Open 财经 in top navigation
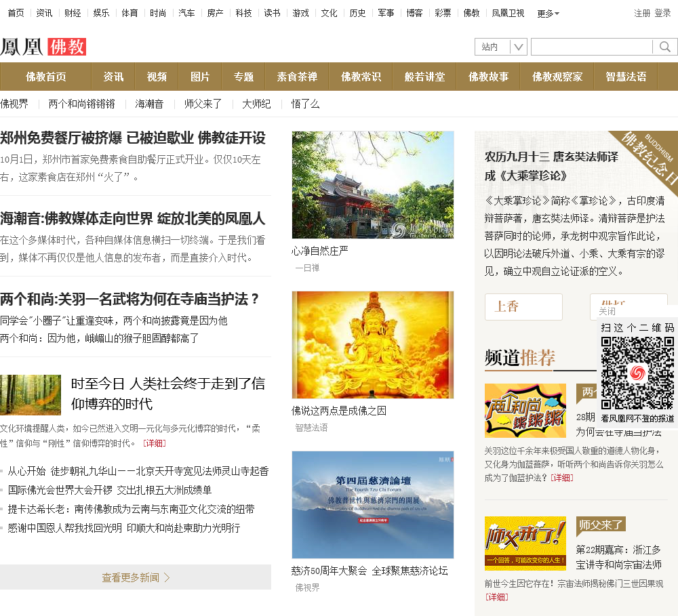This screenshot has height=616, width=678. pyautogui.click(x=73, y=14)
